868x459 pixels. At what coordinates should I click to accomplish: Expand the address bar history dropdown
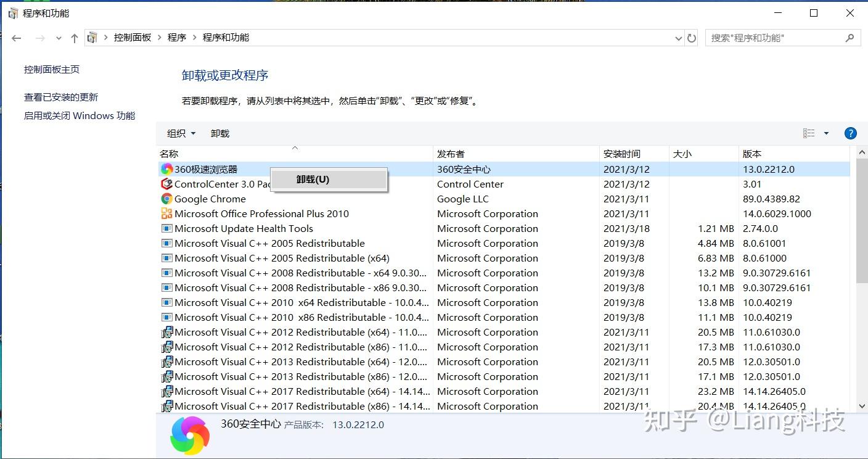tap(679, 38)
